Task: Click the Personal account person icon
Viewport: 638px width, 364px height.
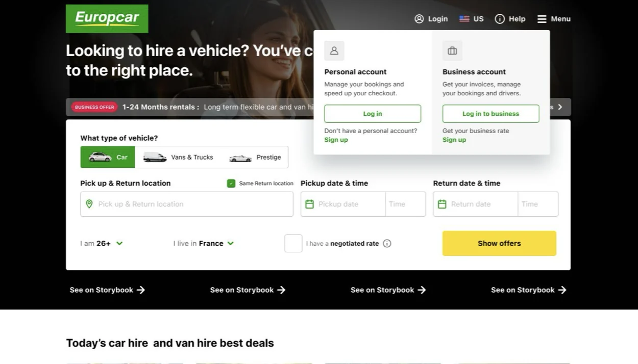Action: (x=334, y=50)
